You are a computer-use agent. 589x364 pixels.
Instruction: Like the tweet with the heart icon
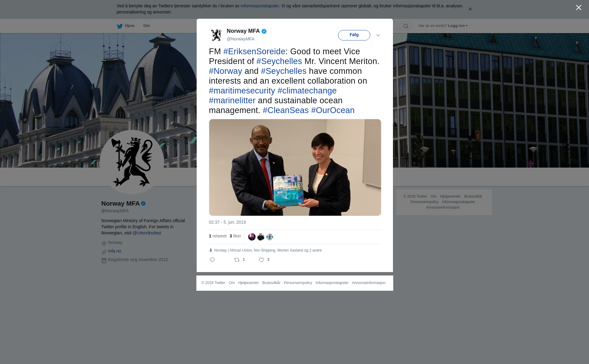point(261,260)
